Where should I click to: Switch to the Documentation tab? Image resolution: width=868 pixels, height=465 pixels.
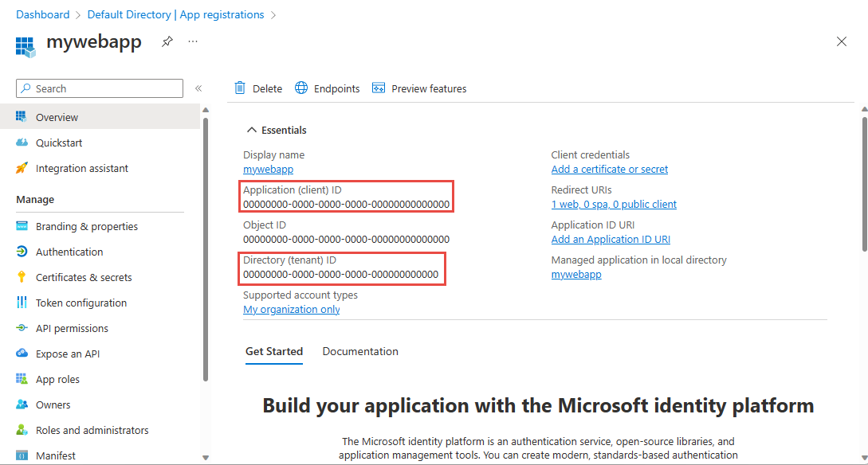point(360,351)
